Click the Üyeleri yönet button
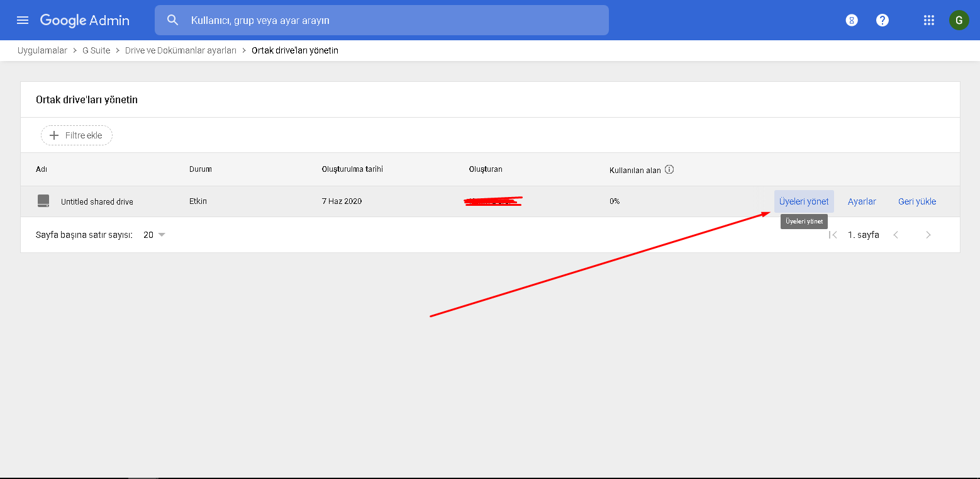The image size is (980, 479). (804, 201)
